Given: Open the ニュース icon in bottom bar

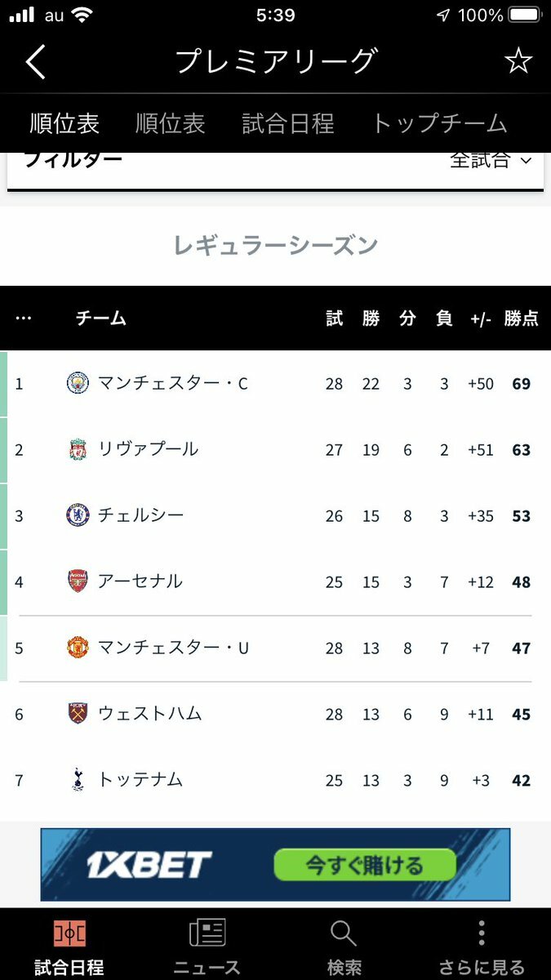Looking at the screenshot, I should (x=207, y=933).
